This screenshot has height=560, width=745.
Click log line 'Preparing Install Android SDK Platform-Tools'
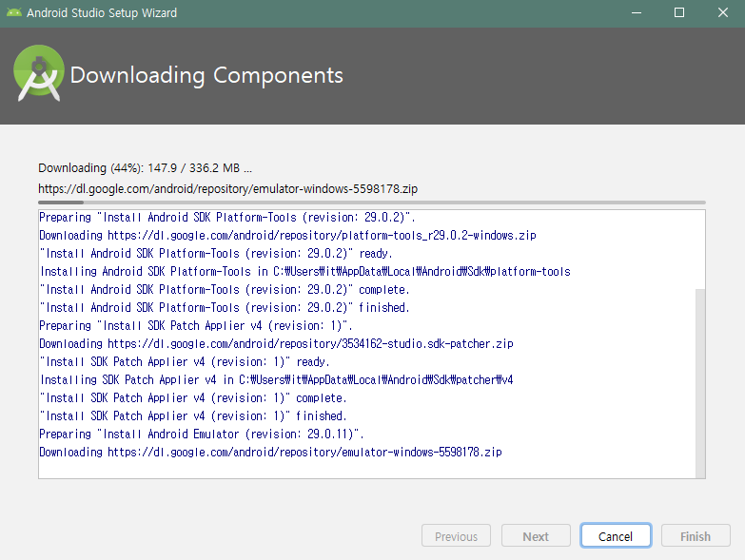point(227,218)
